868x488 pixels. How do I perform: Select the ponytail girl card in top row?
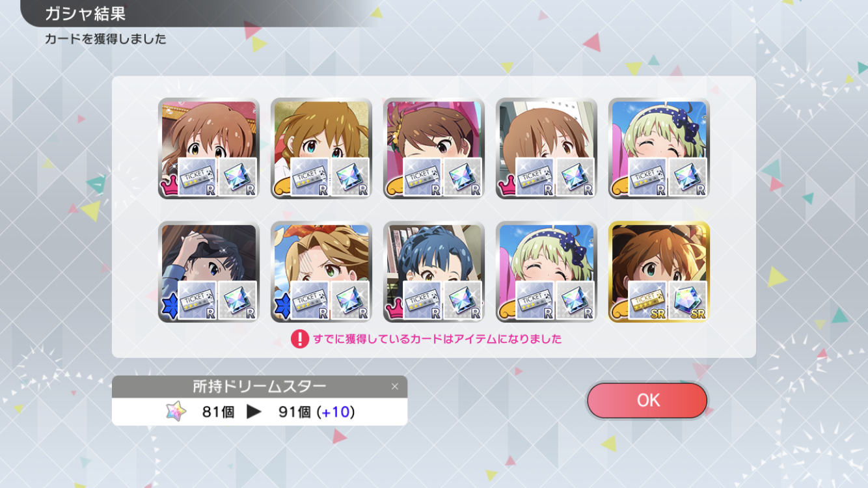point(433,148)
